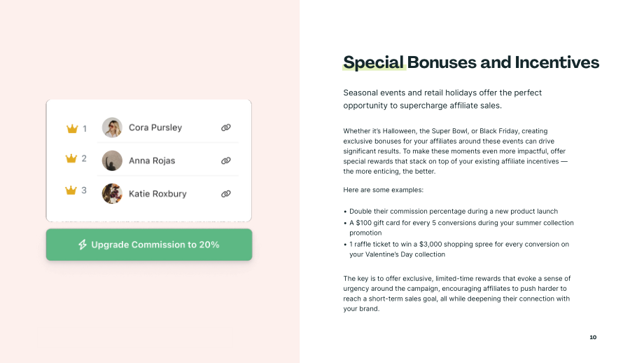The image size is (644, 363).
Task: Select the Katie Roxbury name
Action: [x=157, y=193]
